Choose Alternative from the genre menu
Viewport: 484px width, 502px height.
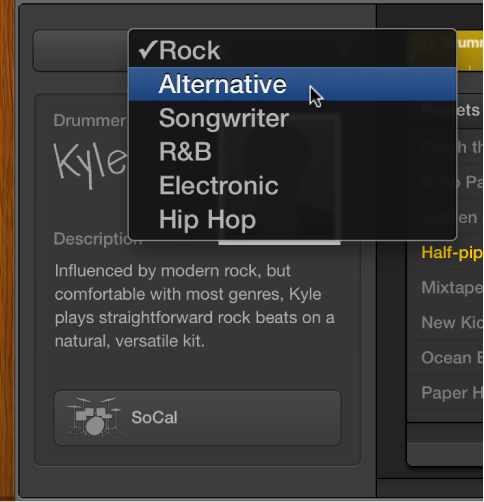pyautogui.click(x=292, y=84)
